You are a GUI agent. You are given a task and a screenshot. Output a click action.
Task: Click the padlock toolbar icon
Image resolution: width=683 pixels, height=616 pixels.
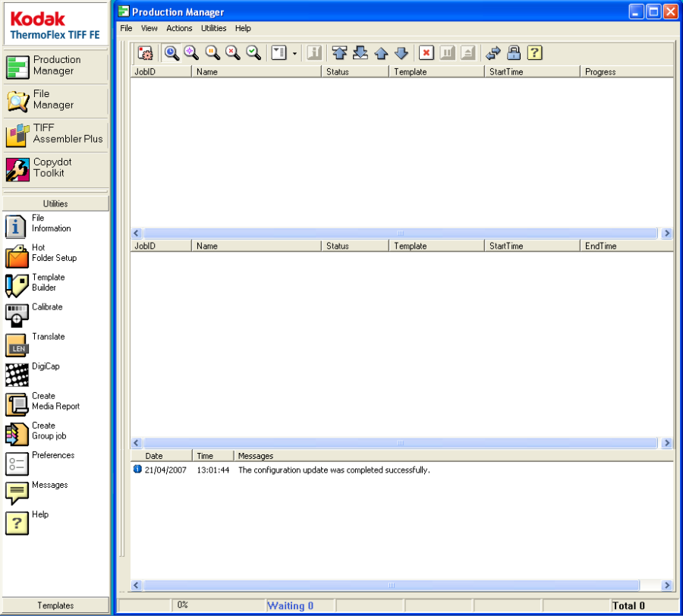coord(514,53)
